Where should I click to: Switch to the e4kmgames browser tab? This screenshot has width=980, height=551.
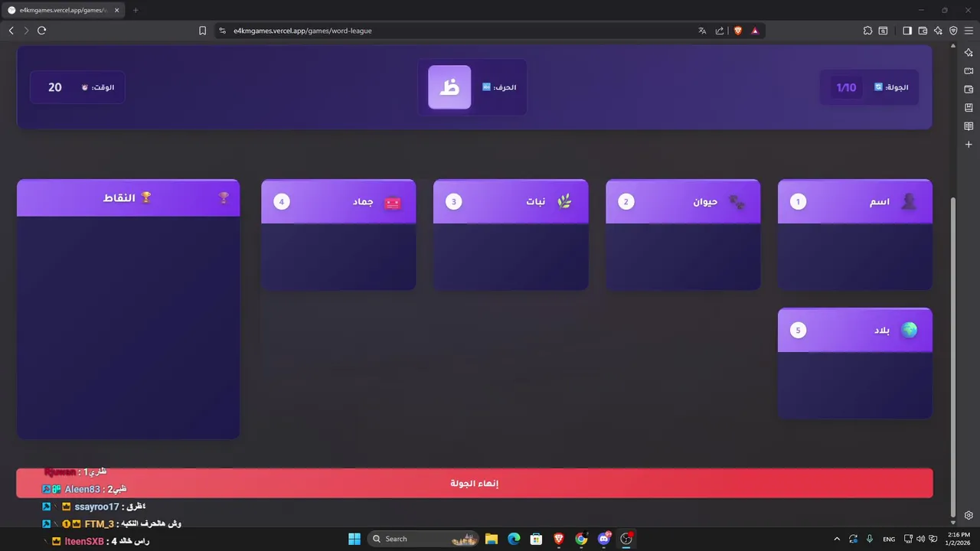coord(63,10)
